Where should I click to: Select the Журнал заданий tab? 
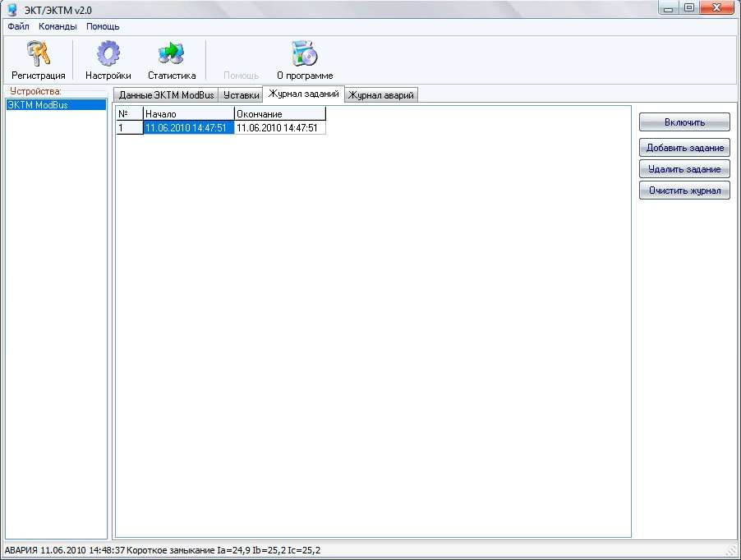303,94
